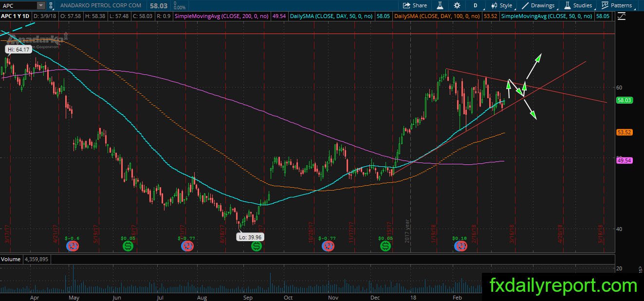Screen dimensions: 644x301
Task: Select SimpleMovingAvg (CLOSE, 50, 0, no) study label
Action: point(547,16)
